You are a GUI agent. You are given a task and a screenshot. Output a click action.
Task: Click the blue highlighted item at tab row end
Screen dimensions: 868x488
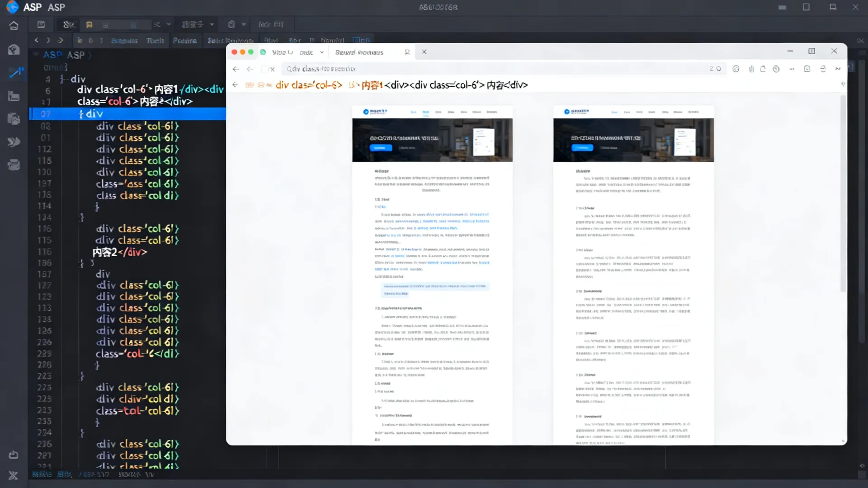point(361,40)
